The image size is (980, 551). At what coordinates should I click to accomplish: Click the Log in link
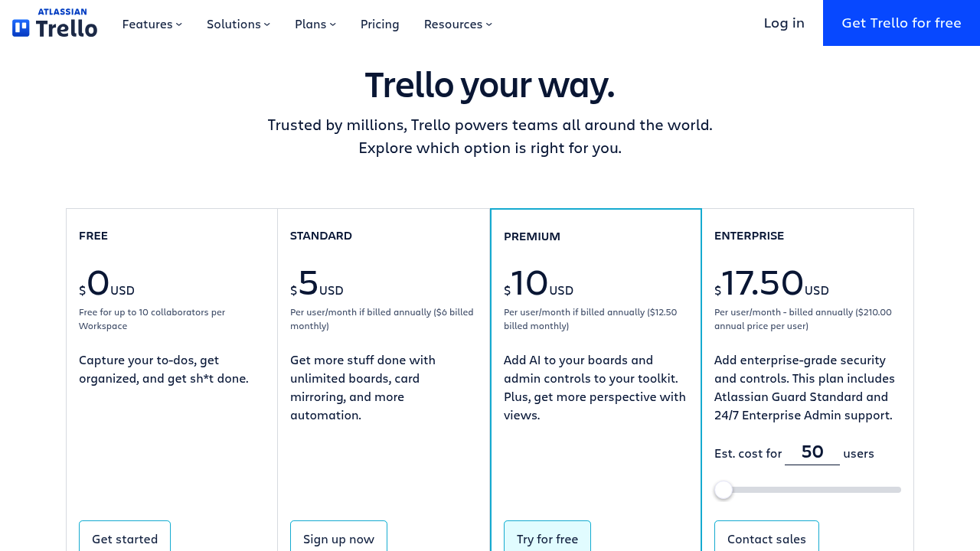point(784,23)
